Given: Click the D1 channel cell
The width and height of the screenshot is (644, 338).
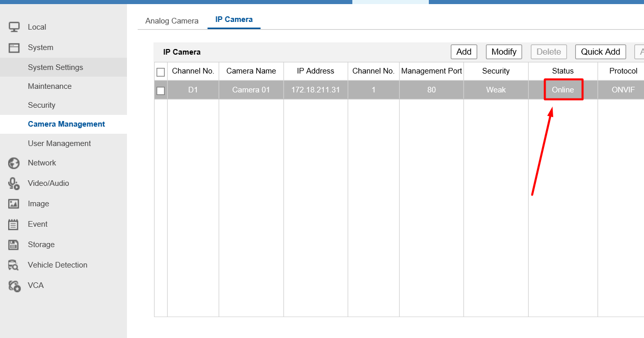Looking at the screenshot, I should [x=193, y=90].
